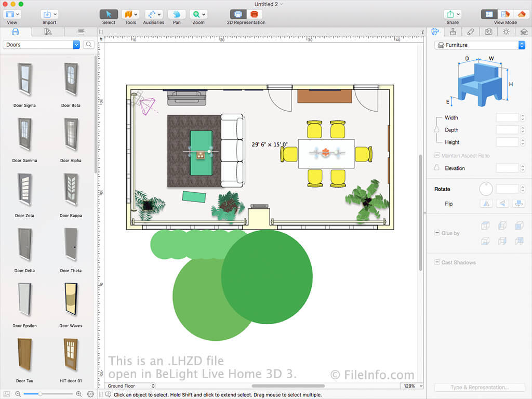This screenshot has width=532, height=399.
Task: Open the Doors category dropdown
Action: [x=42, y=45]
